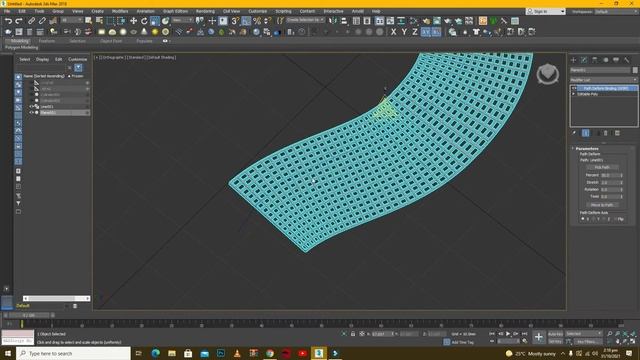640x360 pixels.
Task: Select the X Path Deform Axis radio
Action: 583,219
